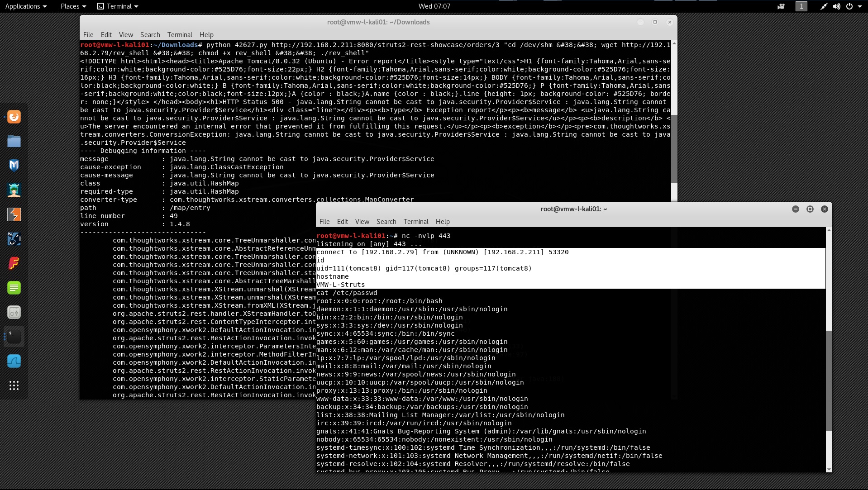868x490 pixels.
Task: Click the '---- Debugging information ----' line
Action: [x=143, y=151]
